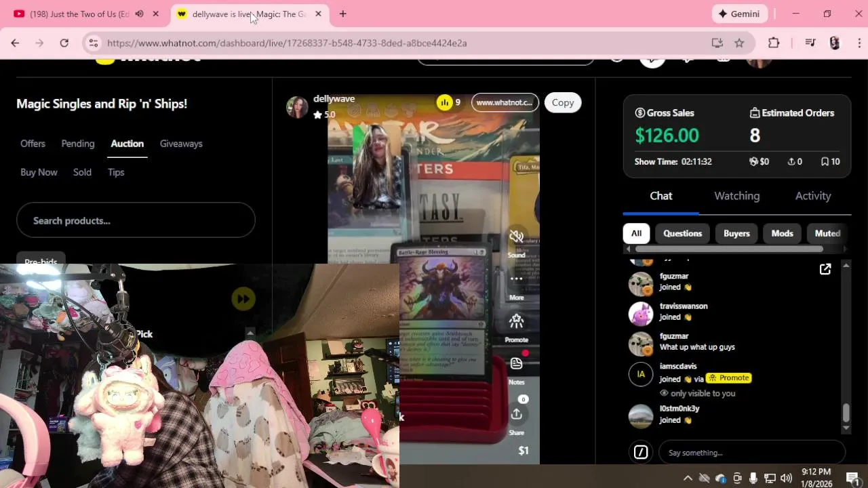This screenshot has width=868, height=488.
Task: Go back in the browser
Action: click(15, 43)
